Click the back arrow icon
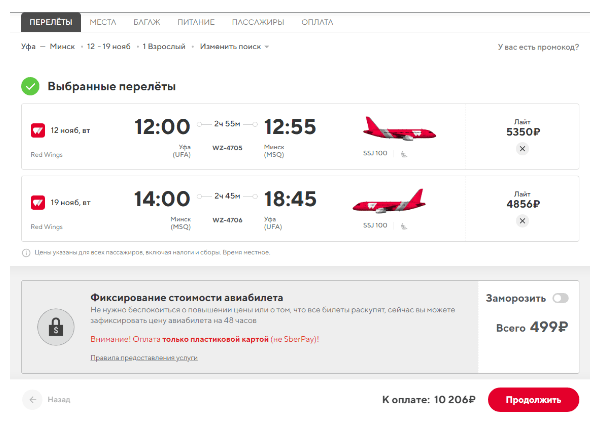The height and width of the screenshot is (426, 593). pyautogui.click(x=33, y=400)
